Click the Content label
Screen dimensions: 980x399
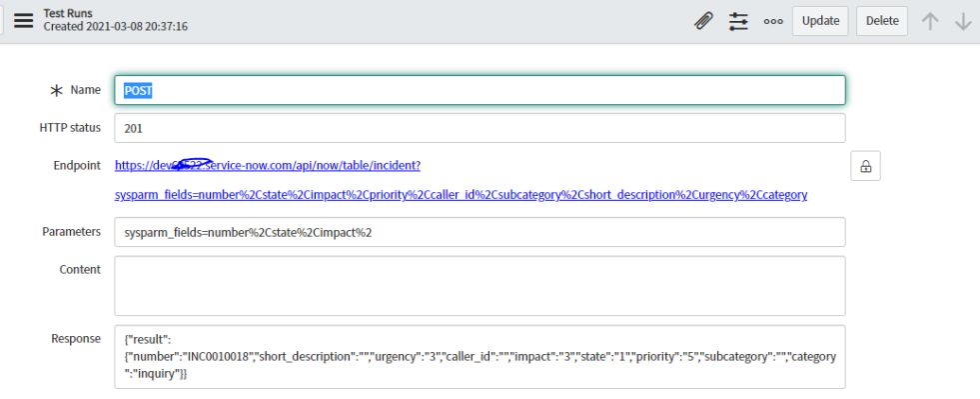(x=80, y=270)
